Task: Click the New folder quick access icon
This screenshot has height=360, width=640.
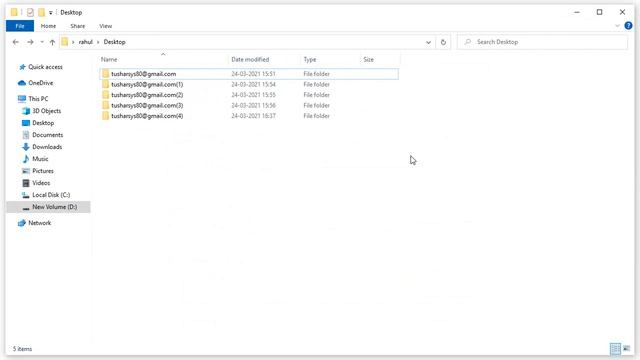Action: click(41, 12)
